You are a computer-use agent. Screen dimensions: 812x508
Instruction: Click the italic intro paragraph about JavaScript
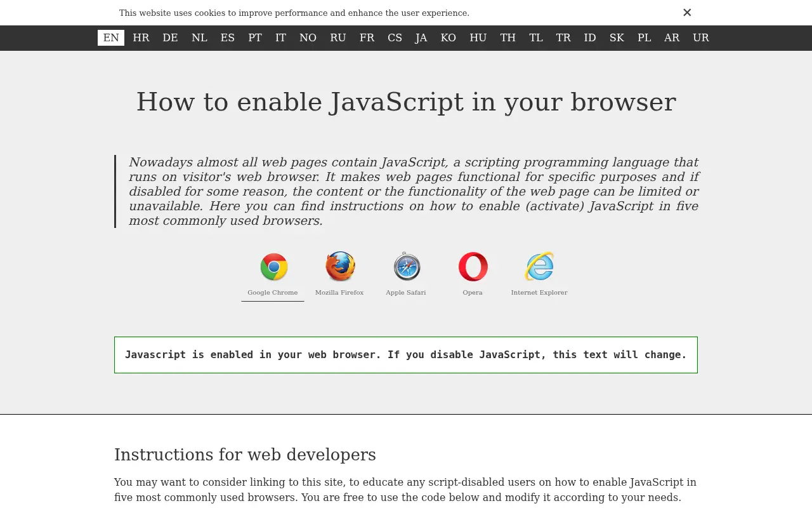point(414,191)
